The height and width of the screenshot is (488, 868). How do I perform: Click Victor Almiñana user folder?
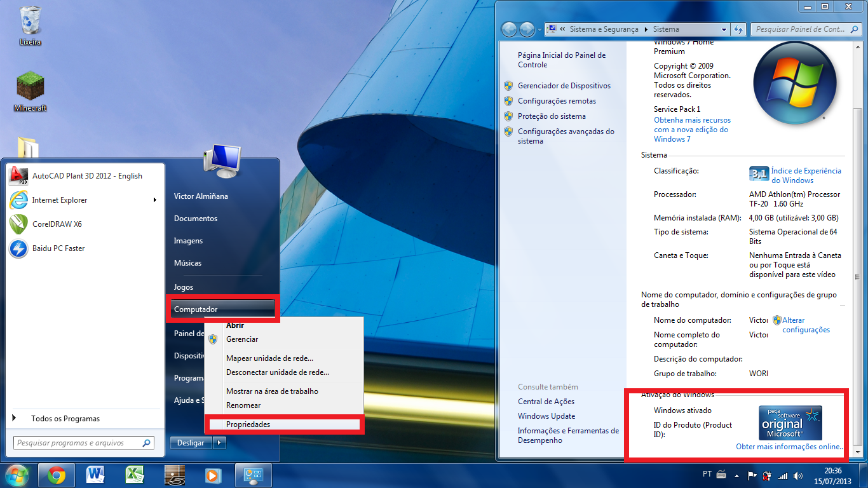223,196
